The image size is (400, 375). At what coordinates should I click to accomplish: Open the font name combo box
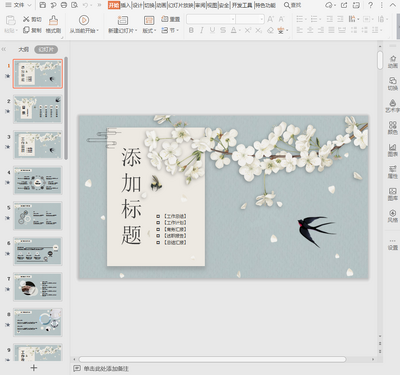pos(211,19)
